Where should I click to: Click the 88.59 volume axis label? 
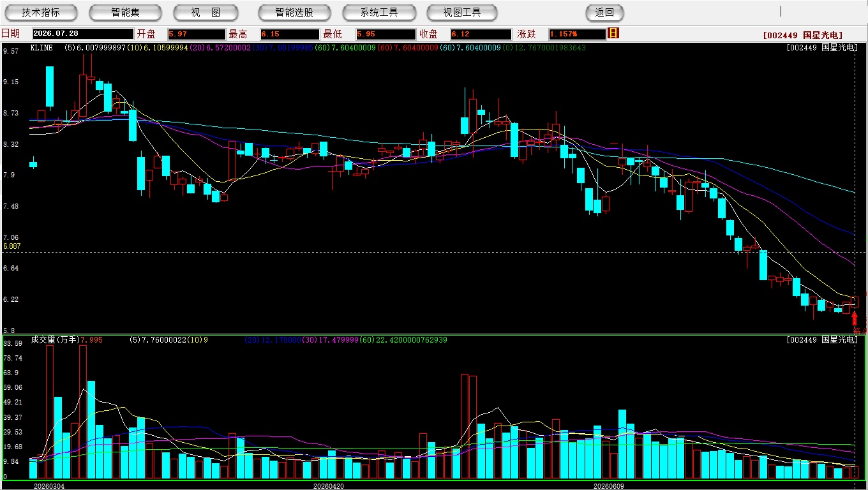pos(13,343)
